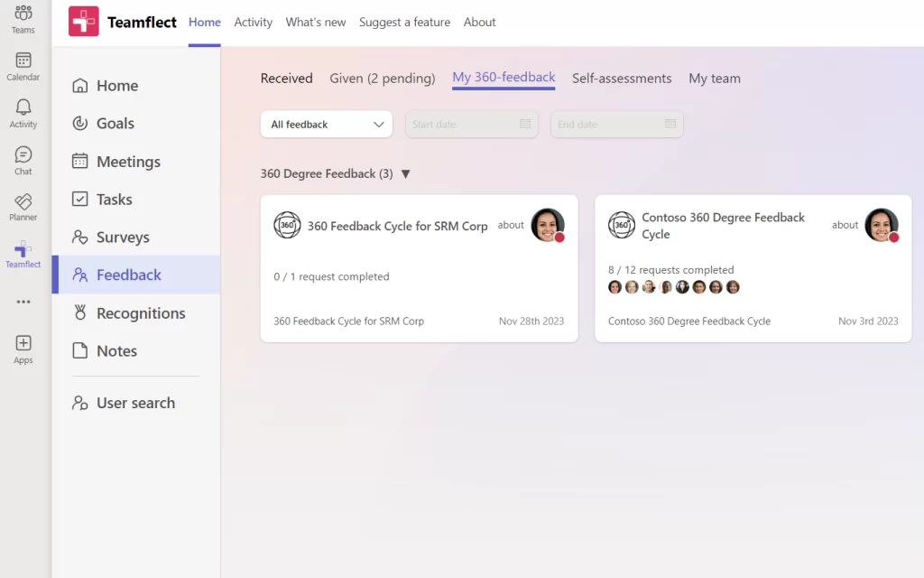Viewport: 924px width, 578px height.
Task: Open the Goals section in the sidebar
Action: (x=117, y=123)
